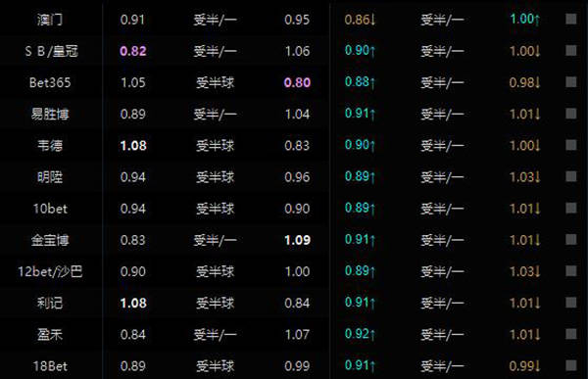Click the 0.83 initial odds for 韦德
This screenshot has width=588, height=379.
point(297,146)
